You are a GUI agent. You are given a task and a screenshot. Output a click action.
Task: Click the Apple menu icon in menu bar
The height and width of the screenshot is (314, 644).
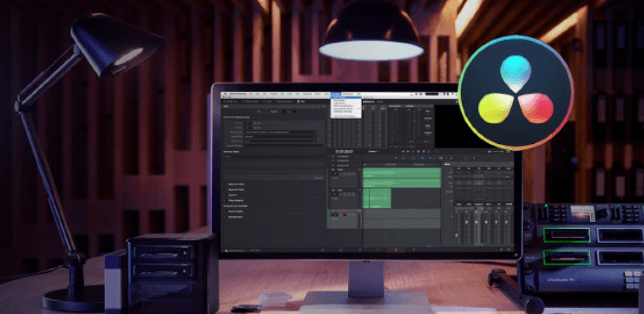click(x=225, y=94)
